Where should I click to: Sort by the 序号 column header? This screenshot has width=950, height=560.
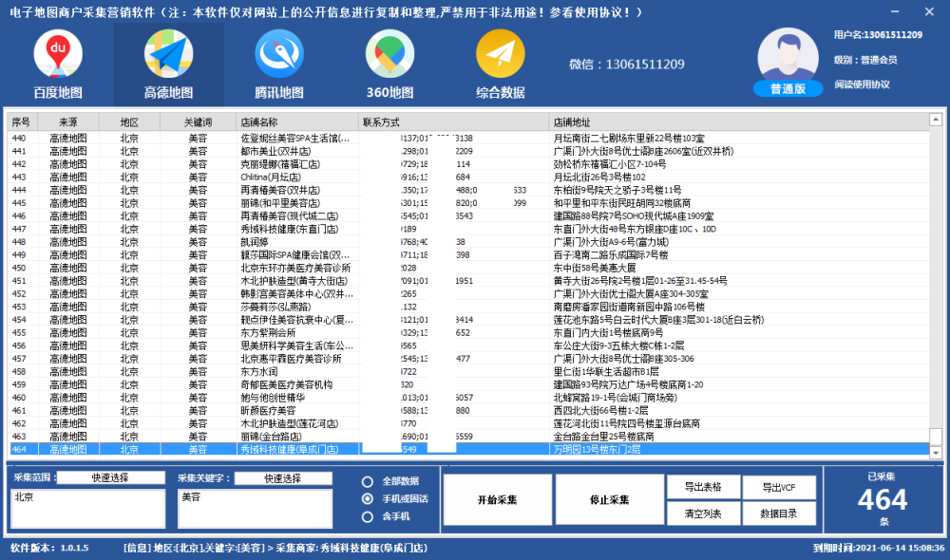[23, 122]
